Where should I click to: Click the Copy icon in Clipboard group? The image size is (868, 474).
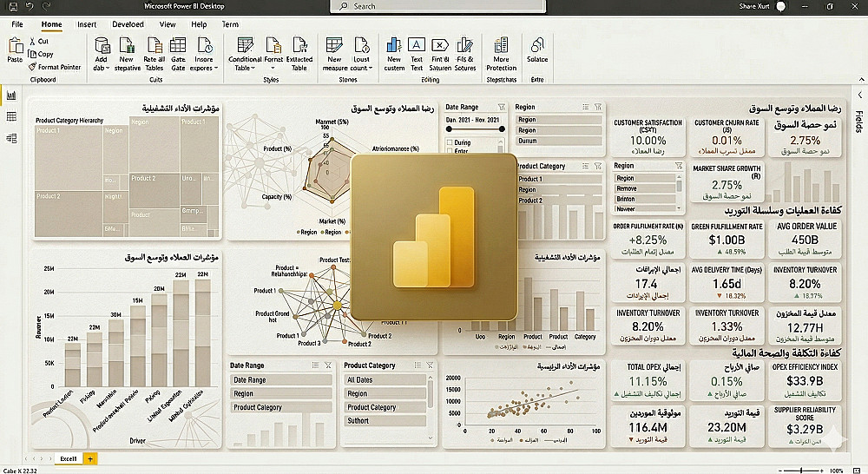[32, 54]
